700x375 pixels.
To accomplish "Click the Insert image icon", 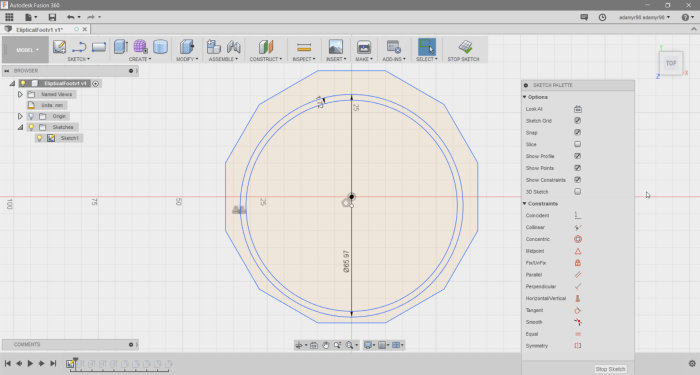I will click(x=336, y=47).
